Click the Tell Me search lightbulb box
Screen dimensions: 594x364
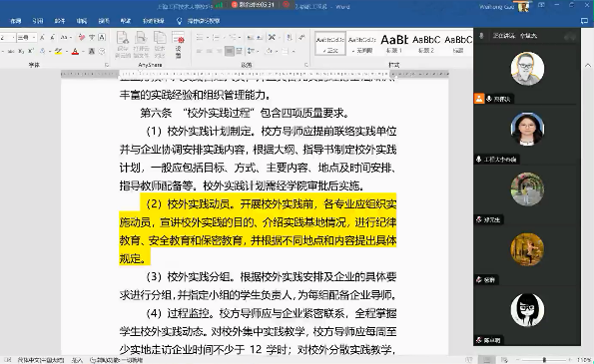tap(198, 21)
